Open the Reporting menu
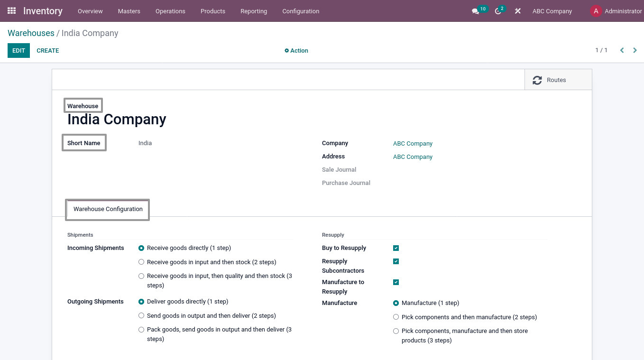This screenshot has height=360, width=644. (254, 11)
